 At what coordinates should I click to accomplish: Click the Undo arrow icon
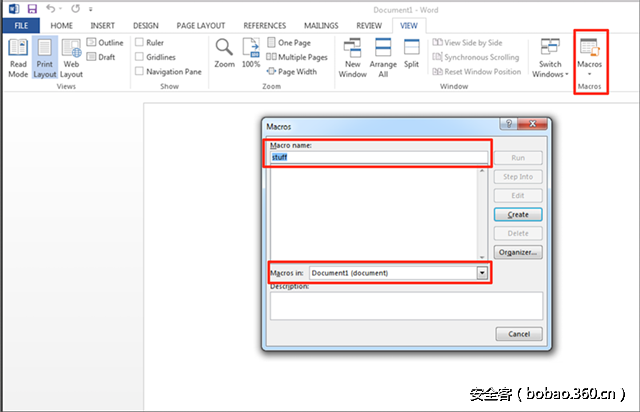coord(51,9)
